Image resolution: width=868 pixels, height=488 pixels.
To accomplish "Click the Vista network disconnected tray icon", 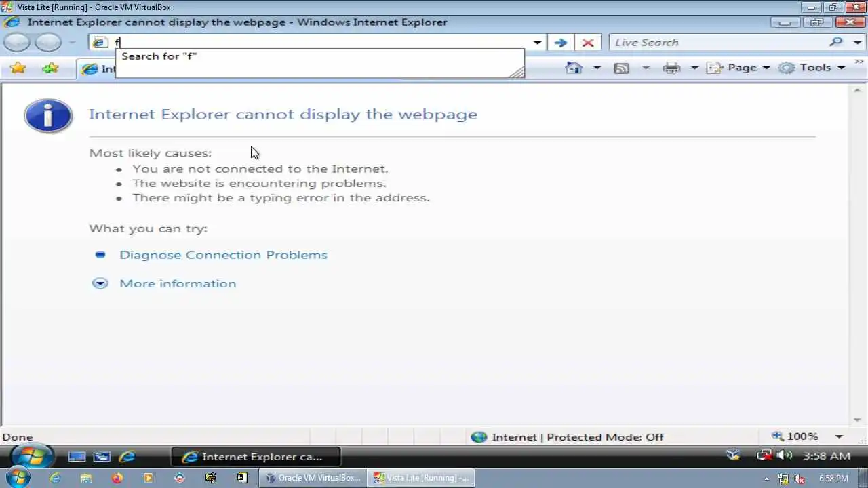I will (764, 455).
